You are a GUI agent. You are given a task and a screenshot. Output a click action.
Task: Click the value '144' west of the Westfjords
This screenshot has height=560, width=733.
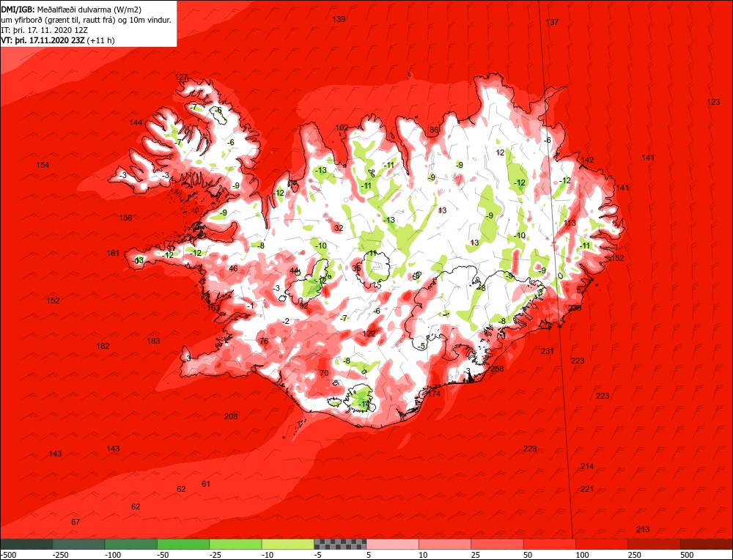point(136,122)
